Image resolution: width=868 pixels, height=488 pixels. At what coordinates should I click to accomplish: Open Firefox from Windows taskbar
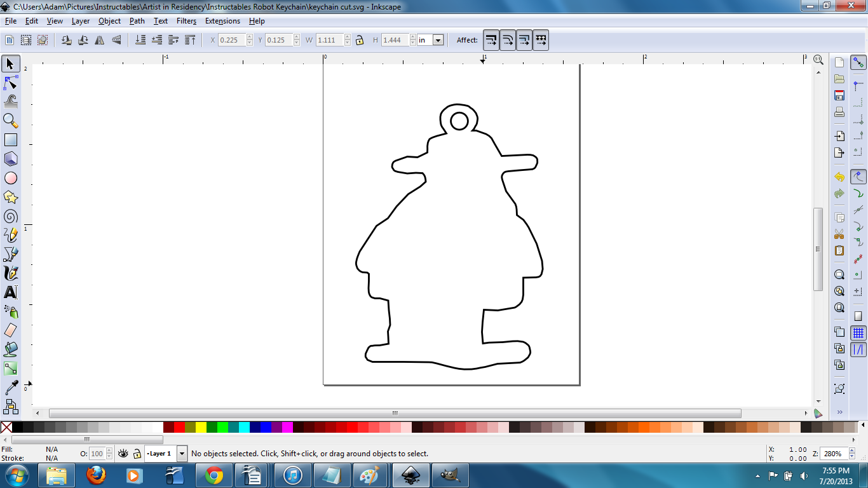pyautogui.click(x=96, y=475)
